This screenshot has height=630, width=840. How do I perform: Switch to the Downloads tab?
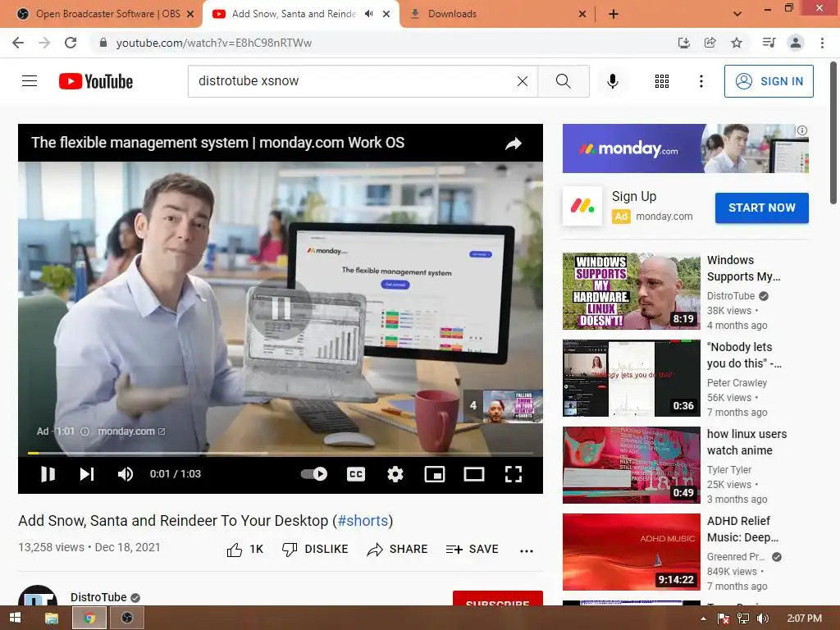tap(497, 14)
